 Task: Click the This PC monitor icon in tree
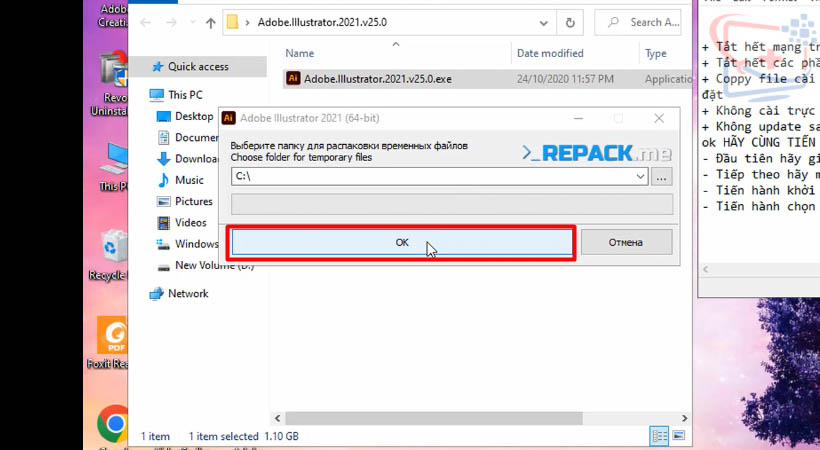[x=156, y=95]
